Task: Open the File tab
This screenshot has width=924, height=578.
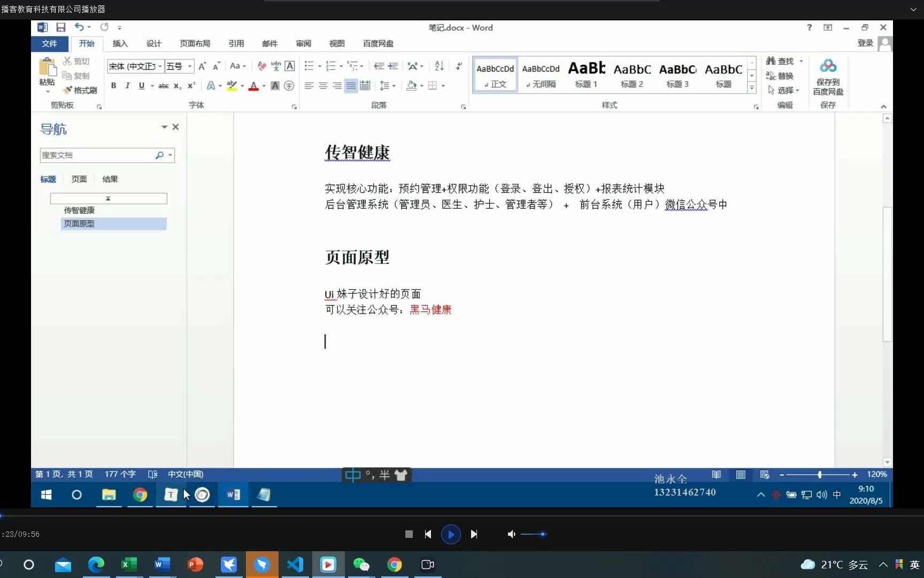Action: pyautogui.click(x=49, y=44)
